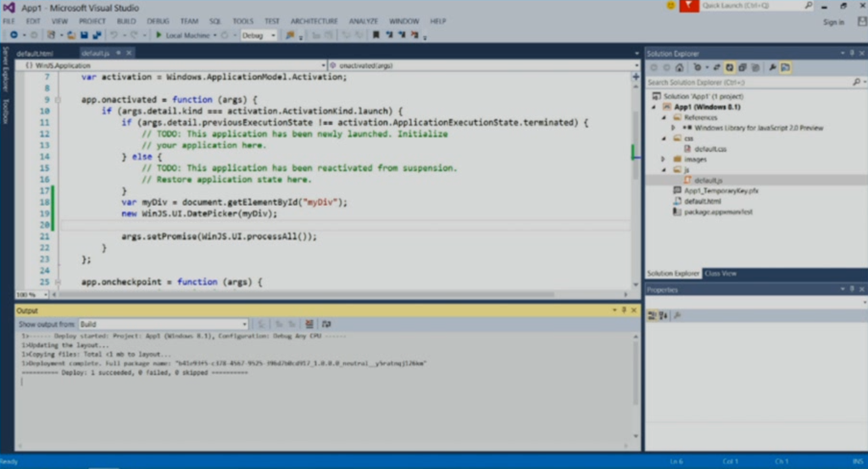Select App1_TemporaryKey.pfx file

click(721, 191)
